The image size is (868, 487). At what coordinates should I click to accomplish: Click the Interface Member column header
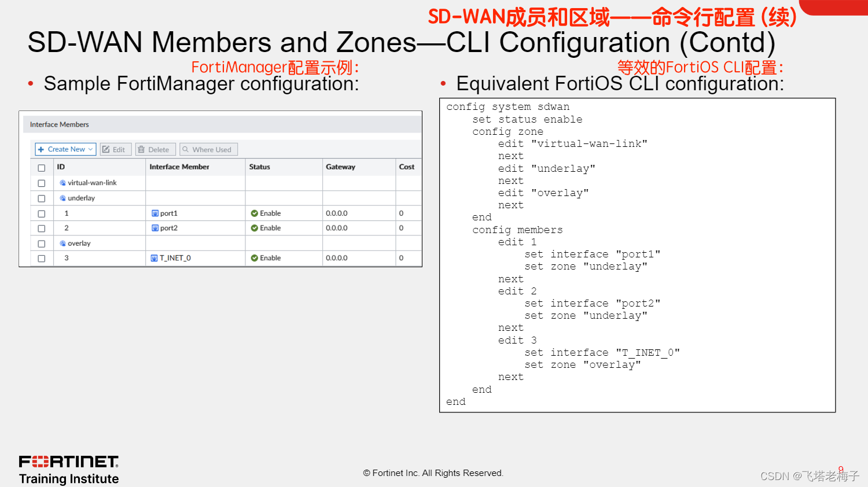pos(179,167)
